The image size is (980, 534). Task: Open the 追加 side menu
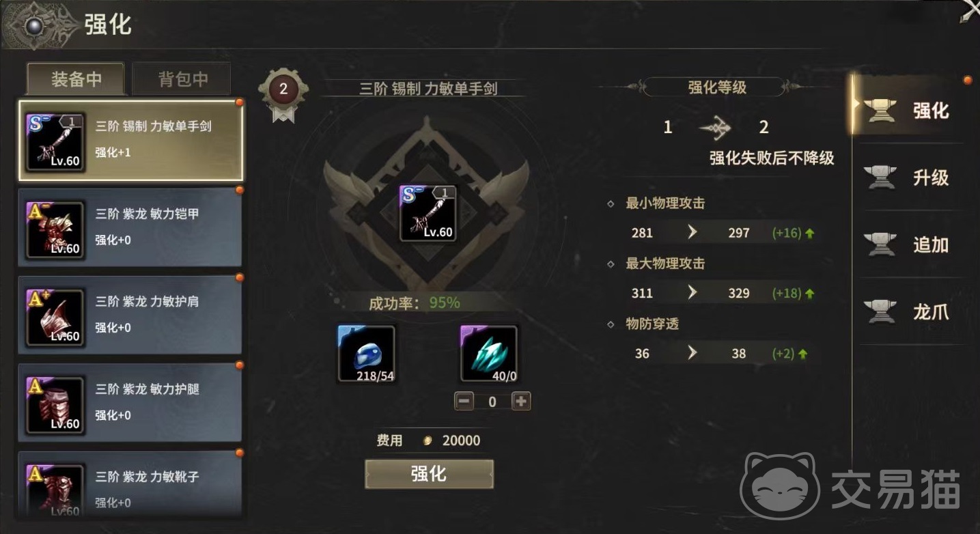tap(908, 244)
